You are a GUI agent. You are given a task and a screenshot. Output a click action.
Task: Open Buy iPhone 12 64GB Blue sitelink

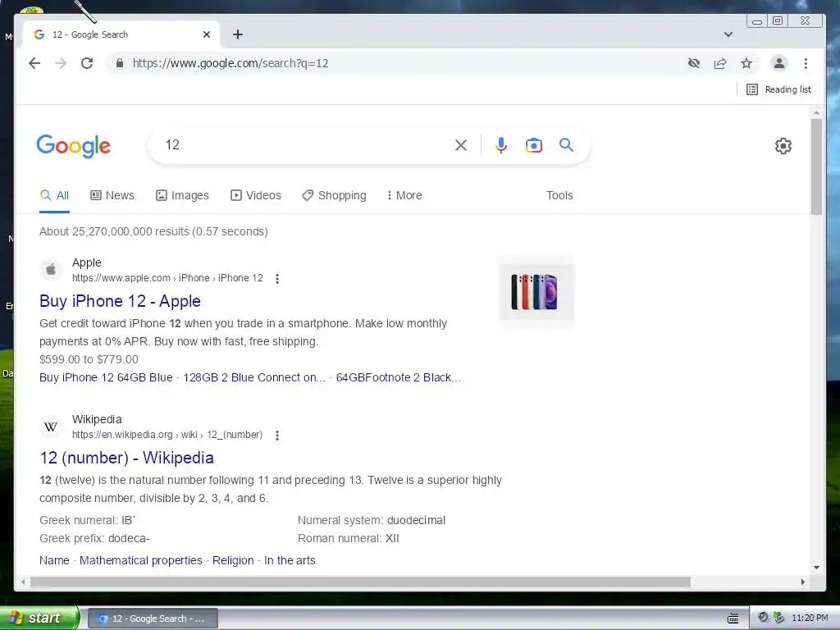click(x=106, y=377)
